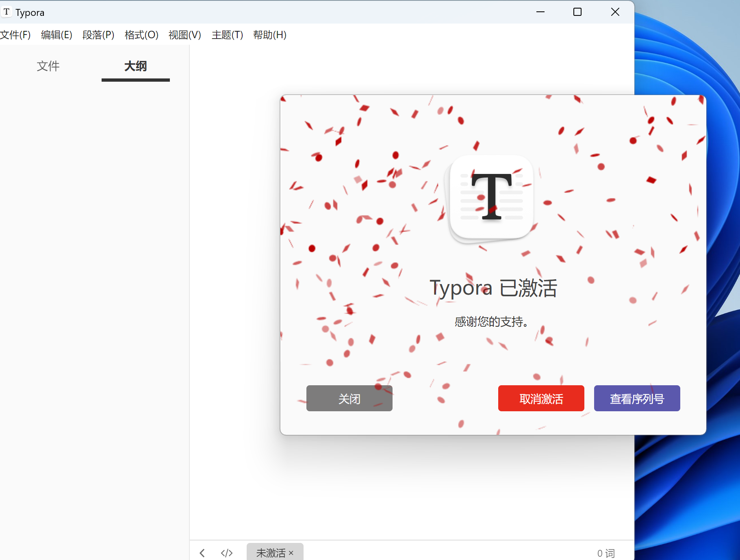Viewport: 740px width, 560px height.
Task: Open the 段落(P) menu
Action: coord(98,35)
